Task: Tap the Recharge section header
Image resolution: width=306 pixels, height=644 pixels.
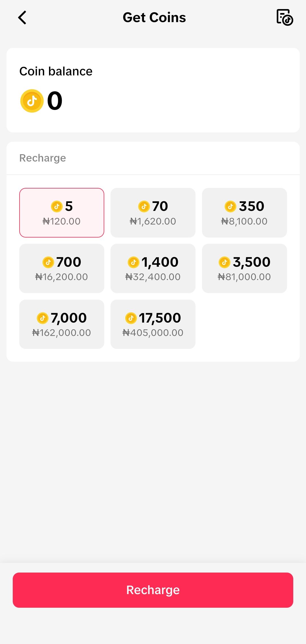Action: pos(42,158)
